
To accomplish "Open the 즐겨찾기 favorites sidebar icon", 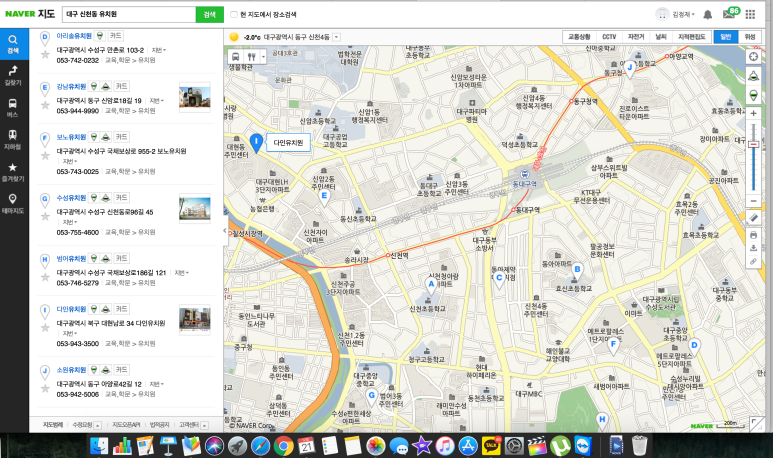I will [x=13, y=172].
